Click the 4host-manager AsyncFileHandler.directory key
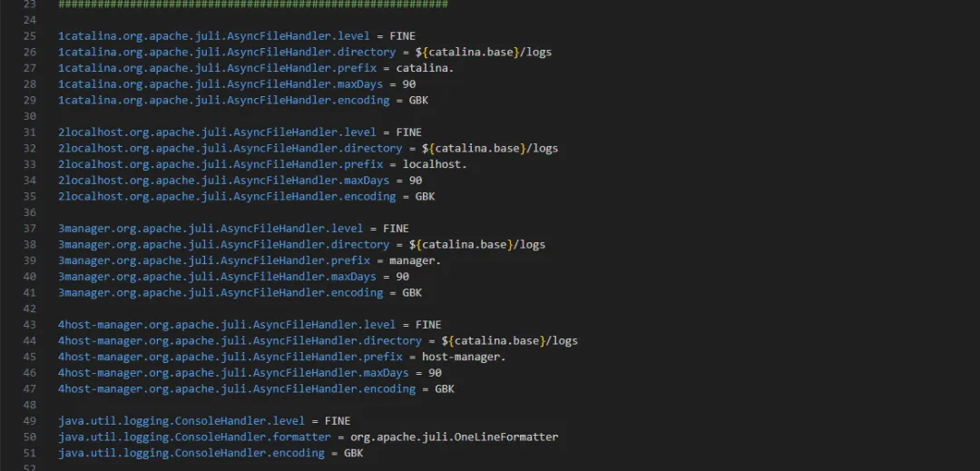The width and height of the screenshot is (980, 471). click(240, 340)
